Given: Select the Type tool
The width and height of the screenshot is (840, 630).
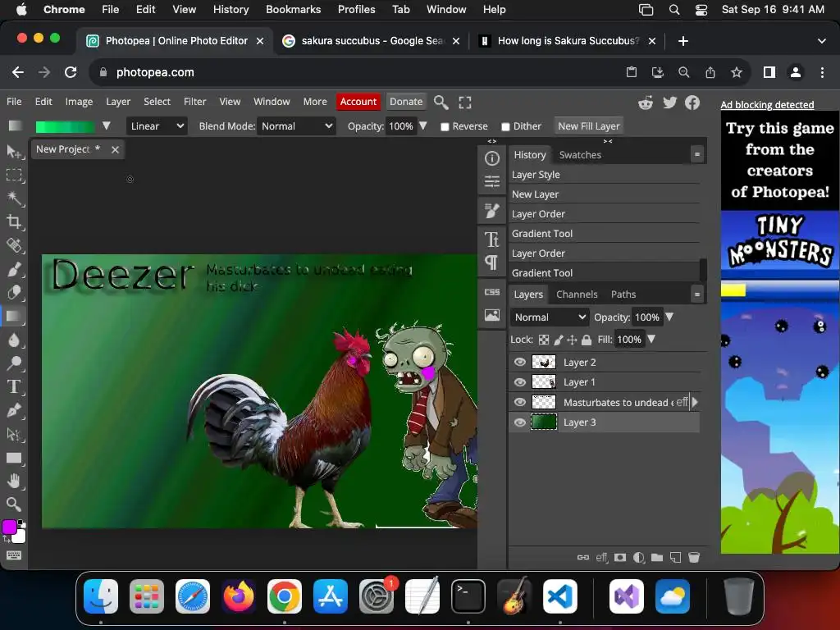Looking at the screenshot, I should (x=14, y=387).
